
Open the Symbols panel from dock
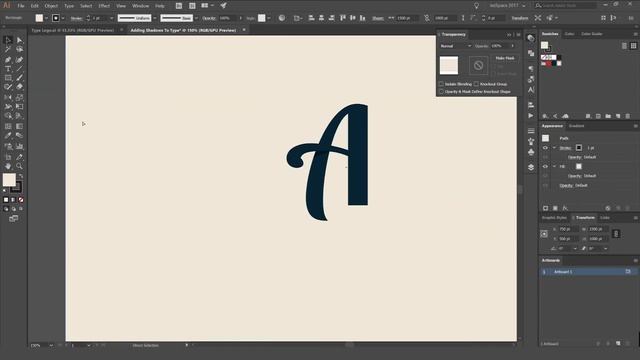tap(531, 152)
